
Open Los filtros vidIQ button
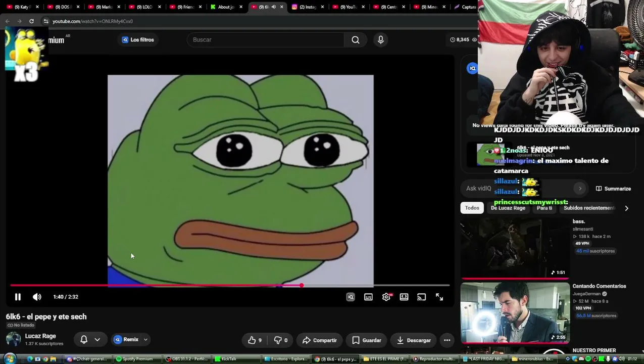point(138,40)
